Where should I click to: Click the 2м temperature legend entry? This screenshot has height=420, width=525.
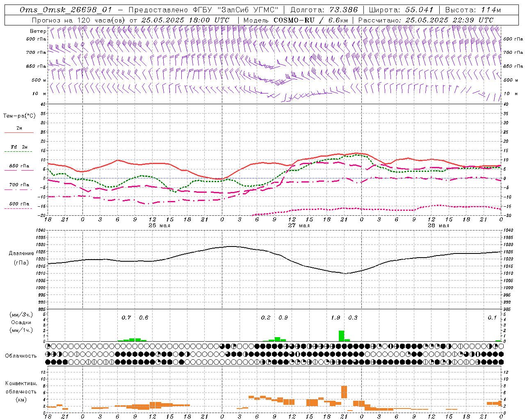click(19, 128)
